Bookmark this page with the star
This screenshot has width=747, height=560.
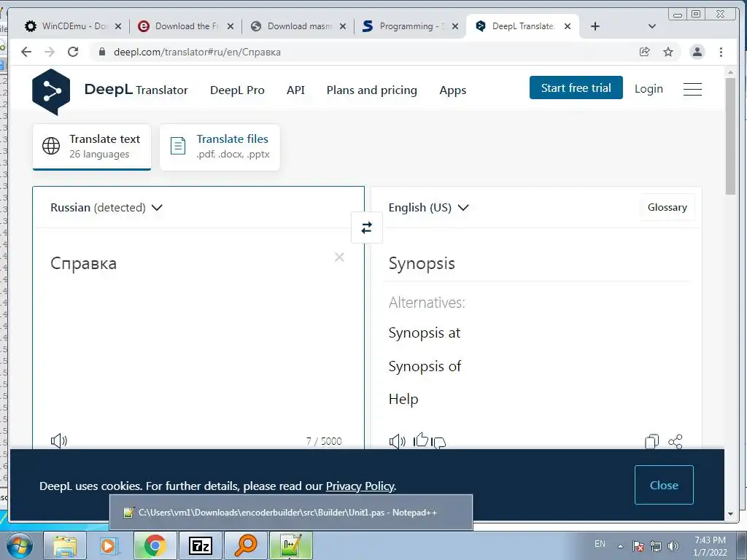pyautogui.click(x=668, y=52)
